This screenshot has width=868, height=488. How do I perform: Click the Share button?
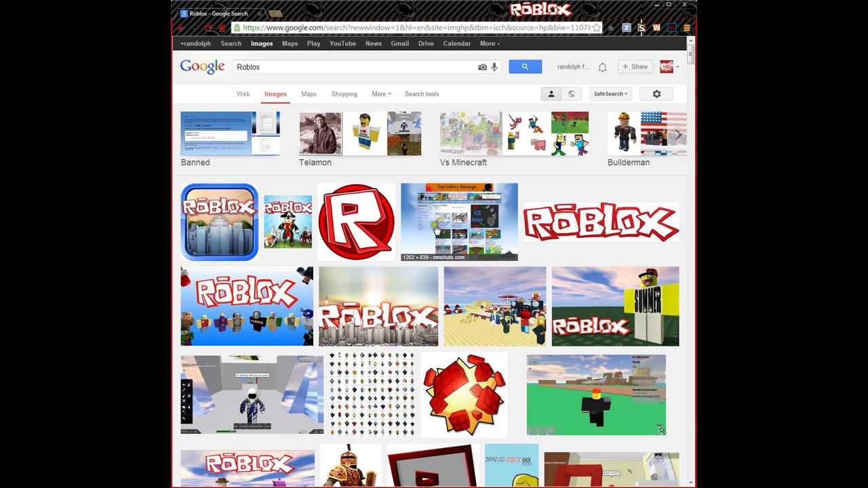(x=635, y=66)
